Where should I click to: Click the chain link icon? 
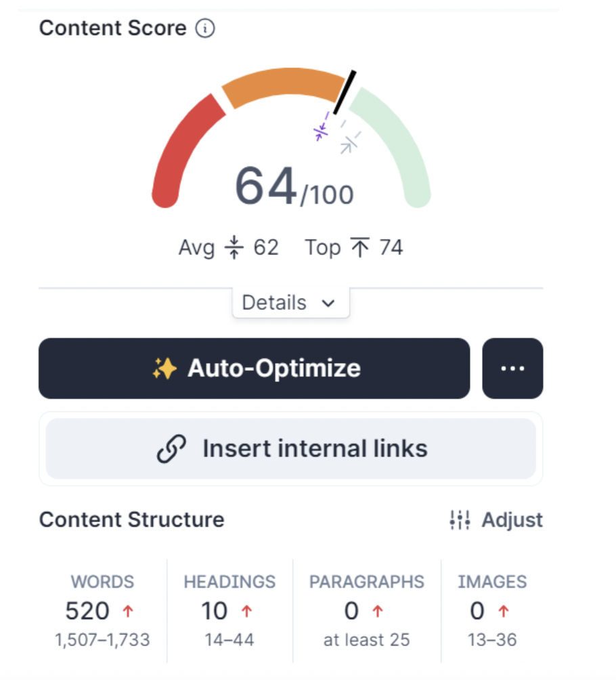[x=171, y=449]
